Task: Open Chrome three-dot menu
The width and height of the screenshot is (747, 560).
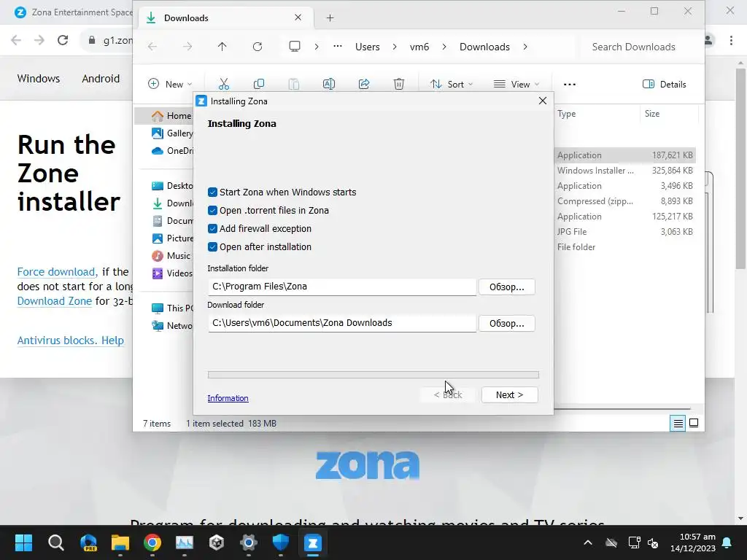Action: 731,40
